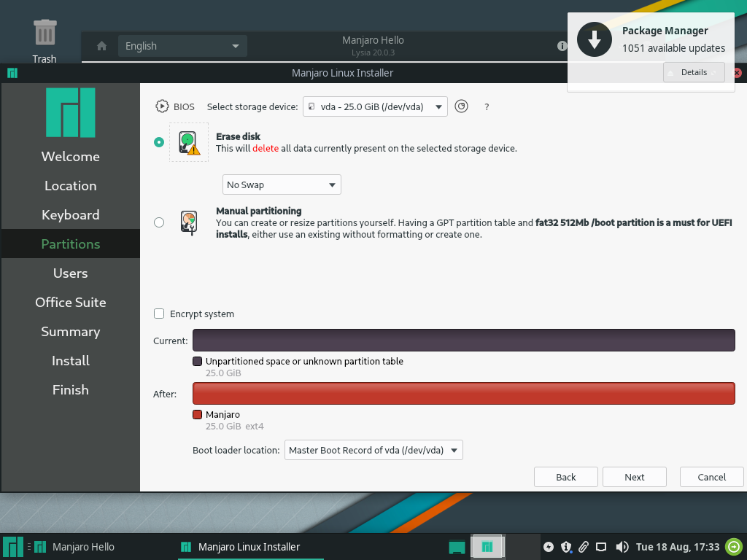Click the Erase disk label text
The height and width of the screenshot is (560, 747).
(239, 136)
